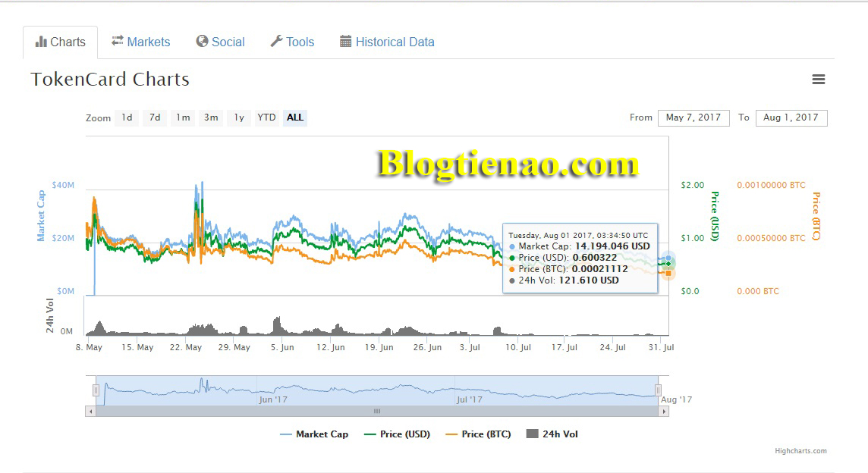Click the $20M market cap axis label
868x473 pixels.
click(x=63, y=239)
